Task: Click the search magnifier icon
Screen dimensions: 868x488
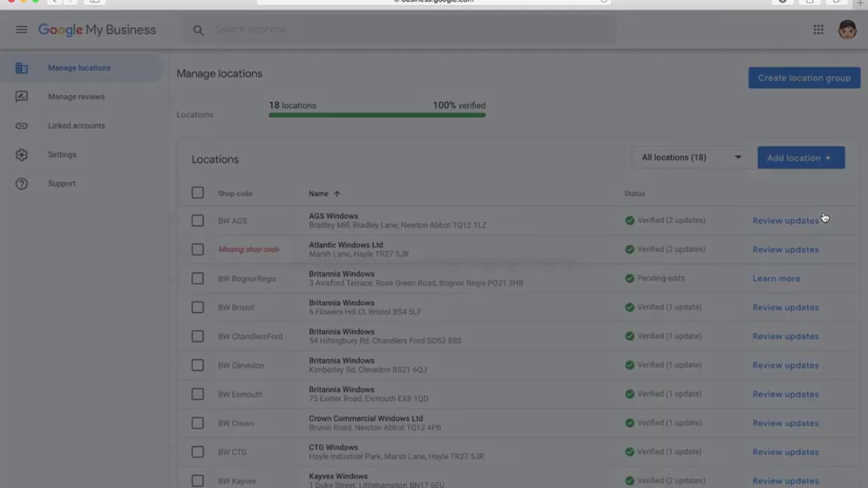Action: pyautogui.click(x=198, y=30)
